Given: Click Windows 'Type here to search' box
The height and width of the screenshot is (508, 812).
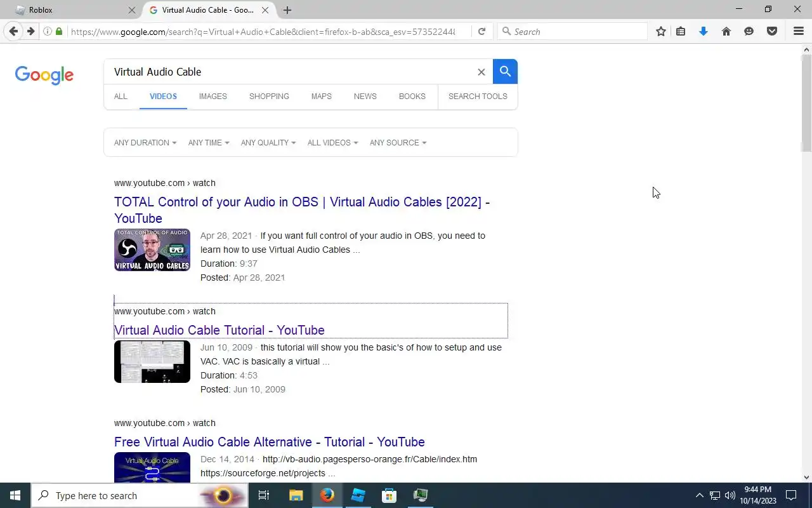Looking at the screenshot, I should point(140,495).
